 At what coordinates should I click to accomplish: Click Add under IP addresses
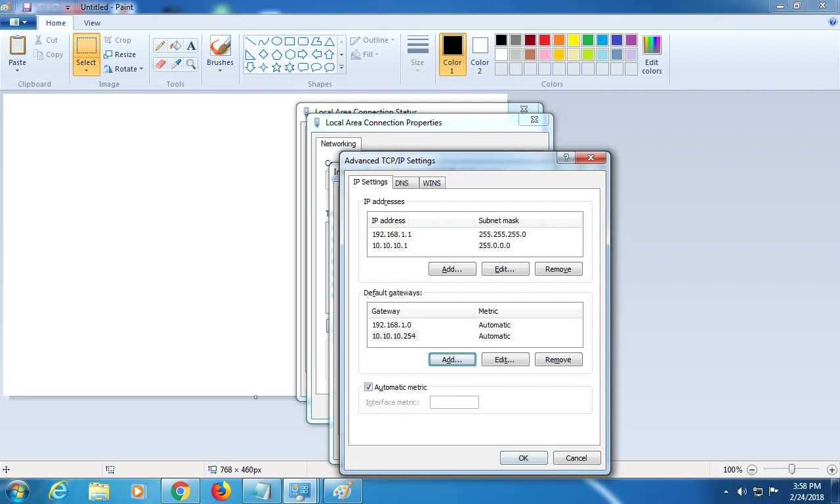coord(452,269)
